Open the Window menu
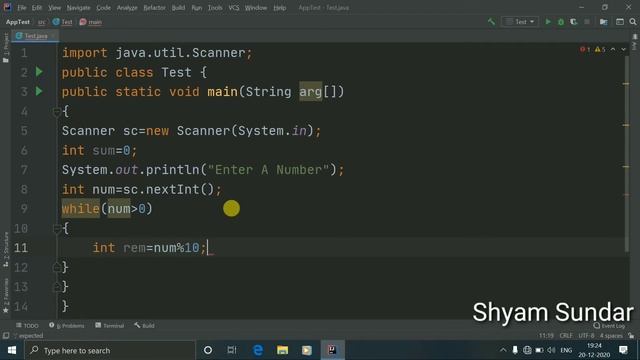The image size is (640, 360). click(x=256, y=8)
